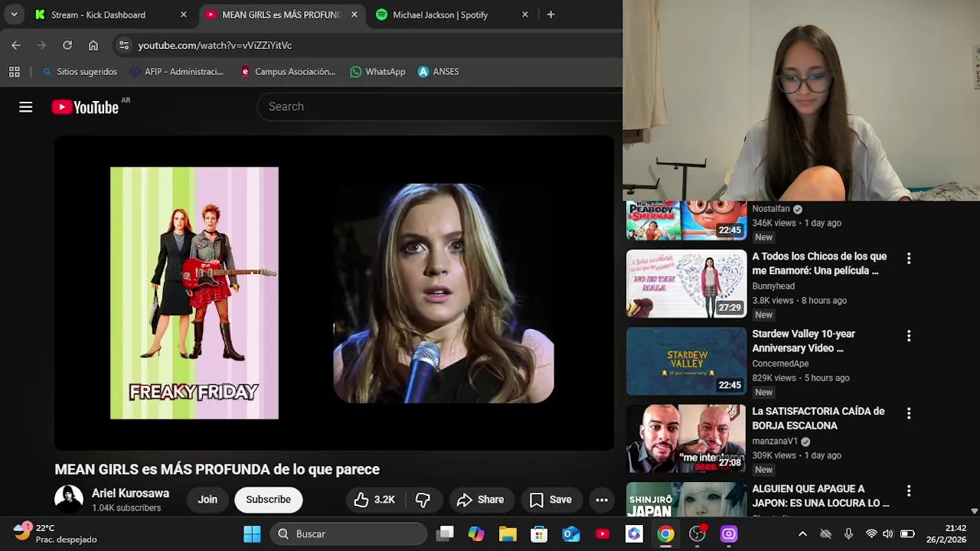980x551 pixels.
Task: Open Task View from taskbar
Action: coord(445,534)
